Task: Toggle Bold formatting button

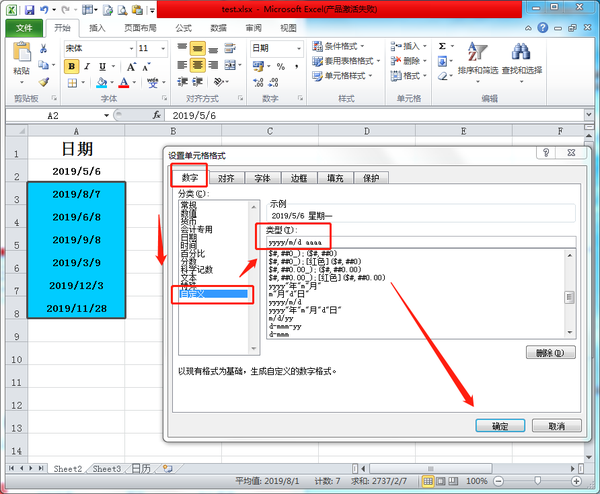Action: click(x=72, y=67)
